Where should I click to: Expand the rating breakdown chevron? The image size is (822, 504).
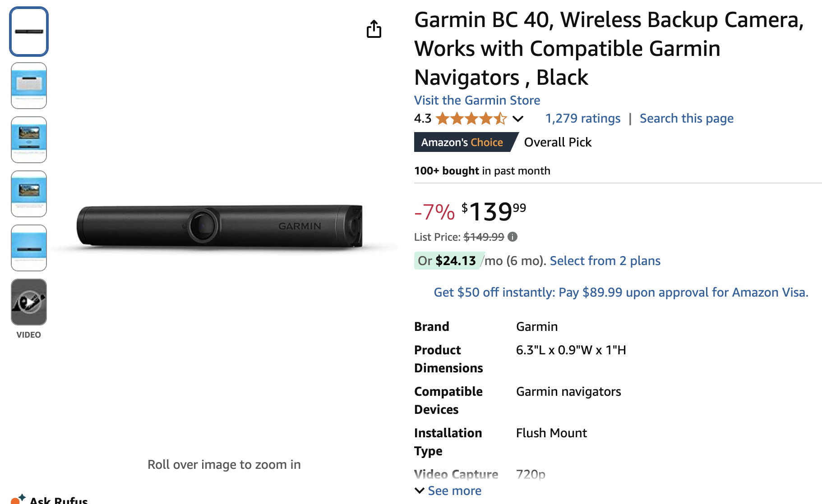tap(518, 119)
